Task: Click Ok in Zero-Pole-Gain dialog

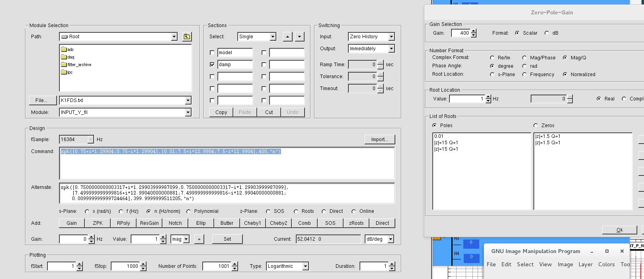Action: 620,230
